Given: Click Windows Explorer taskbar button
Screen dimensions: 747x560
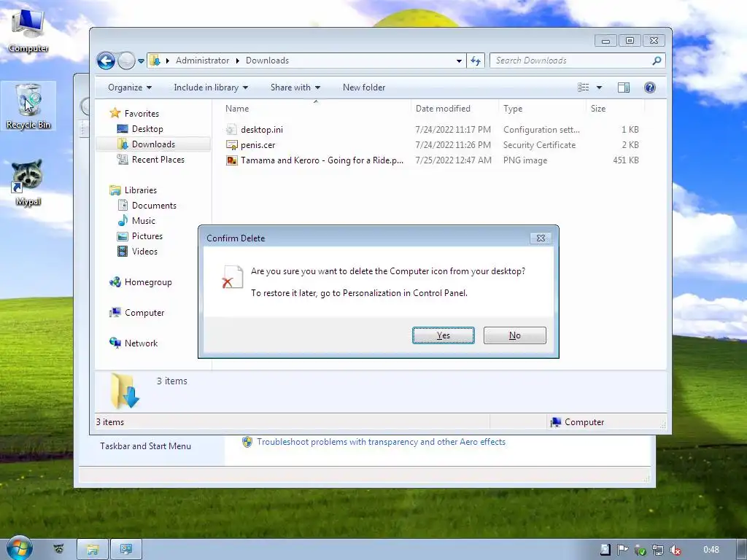Looking at the screenshot, I should (x=93, y=550).
